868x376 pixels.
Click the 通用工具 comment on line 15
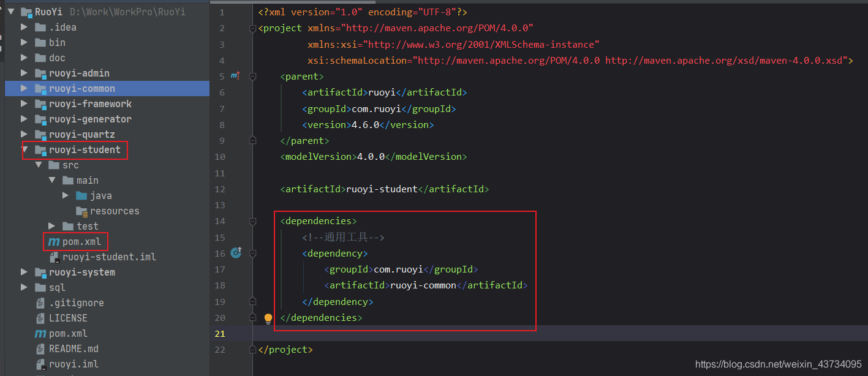pyautogui.click(x=343, y=238)
